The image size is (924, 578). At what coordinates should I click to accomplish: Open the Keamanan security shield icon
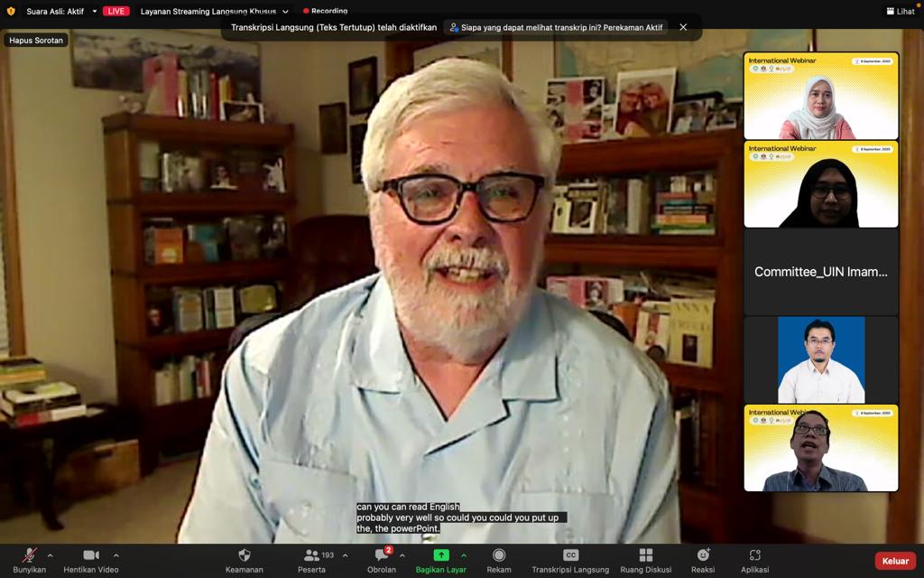[x=244, y=555]
